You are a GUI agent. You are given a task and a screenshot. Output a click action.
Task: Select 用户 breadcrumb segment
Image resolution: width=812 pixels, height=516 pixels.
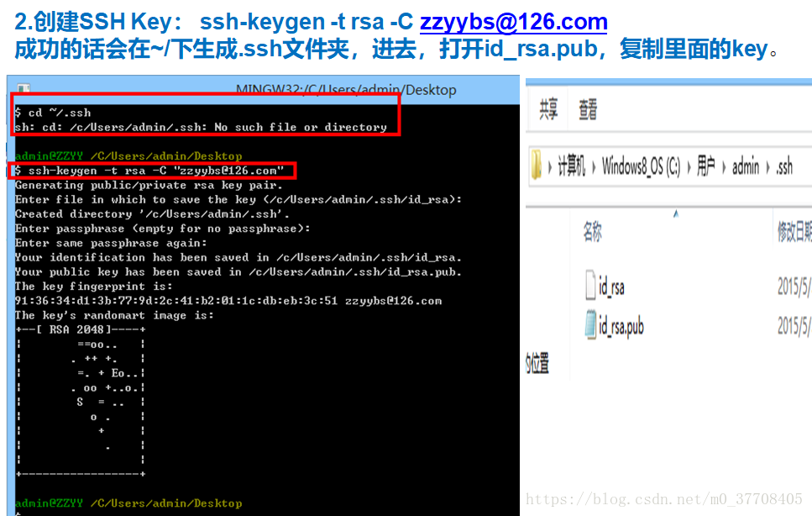click(706, 166)
